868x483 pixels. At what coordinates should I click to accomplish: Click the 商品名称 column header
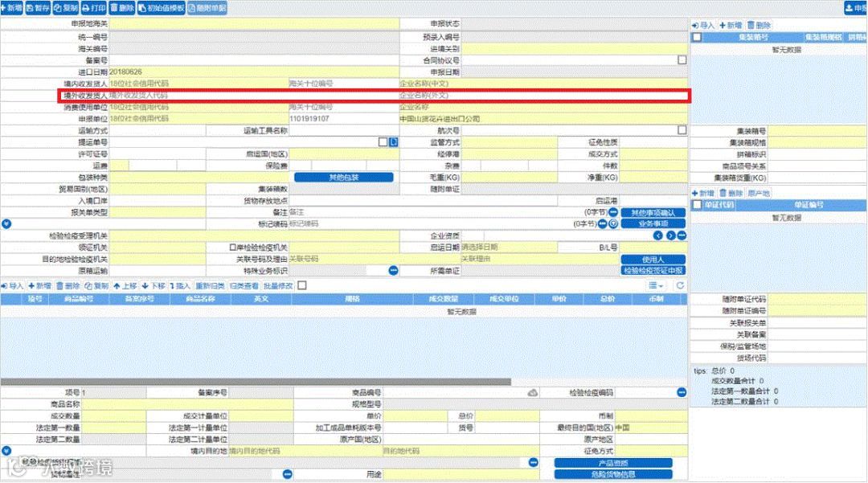(200, 299)
